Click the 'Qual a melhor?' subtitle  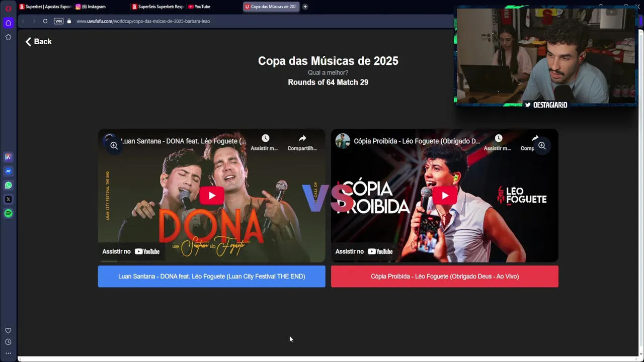(328, 73)
